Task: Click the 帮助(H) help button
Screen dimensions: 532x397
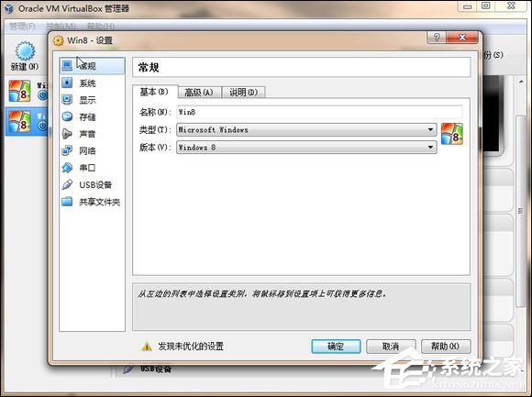Action: tap(446, 347)
